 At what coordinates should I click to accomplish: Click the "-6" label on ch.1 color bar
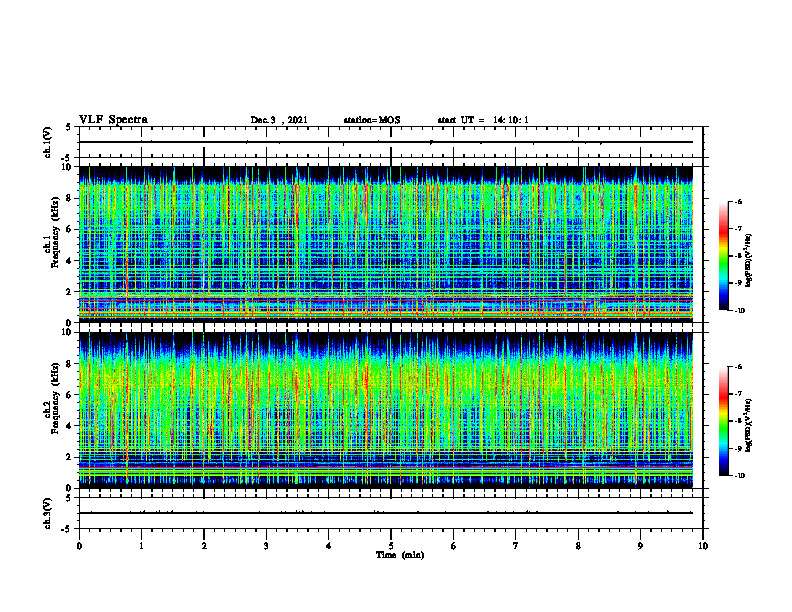click(x=738, y=201)
